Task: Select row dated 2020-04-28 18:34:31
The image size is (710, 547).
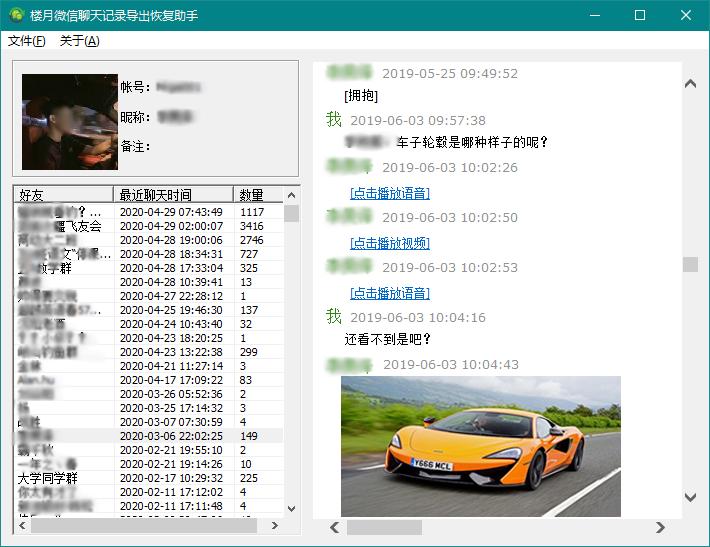Action: (149, 254)
